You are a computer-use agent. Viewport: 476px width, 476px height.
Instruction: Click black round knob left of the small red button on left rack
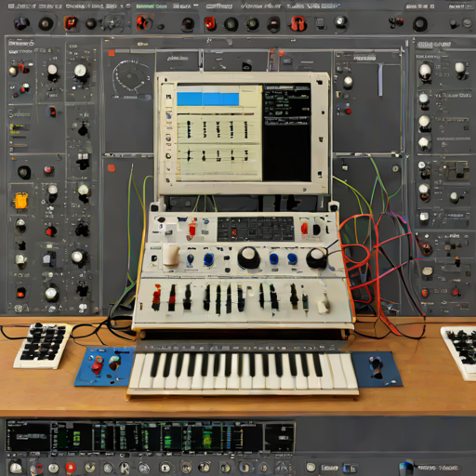tap(24, 172)
